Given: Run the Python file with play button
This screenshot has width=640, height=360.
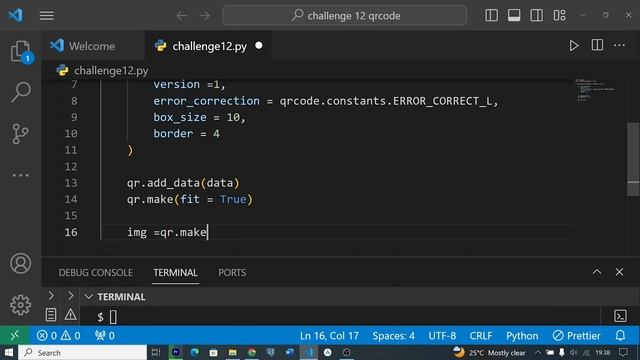Looking at the screenshot, I should tap(573, 46).
